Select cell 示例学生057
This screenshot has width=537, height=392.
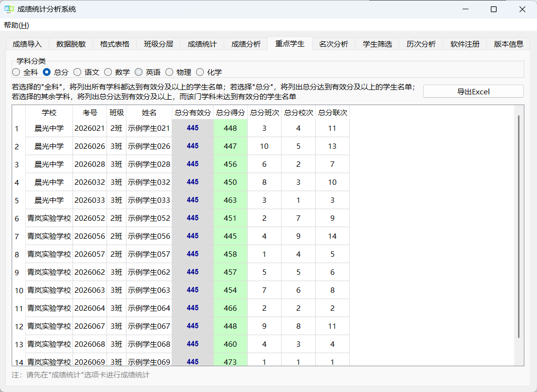pos(149,254)
